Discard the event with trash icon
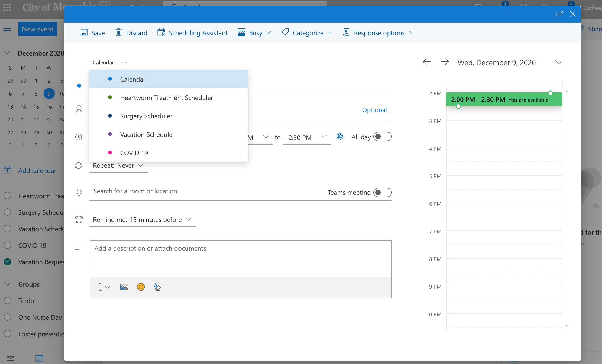This screenshot has width=602, height=364. (131, 33)
